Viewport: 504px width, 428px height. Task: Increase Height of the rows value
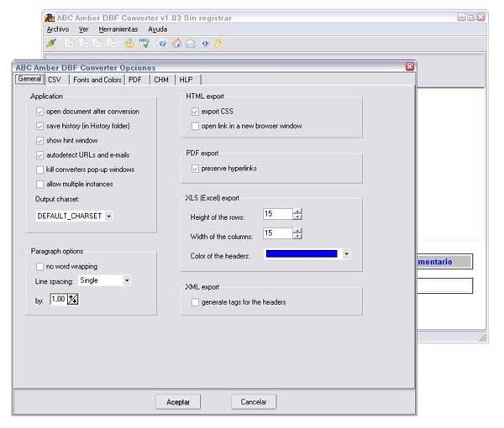(297, 211)
